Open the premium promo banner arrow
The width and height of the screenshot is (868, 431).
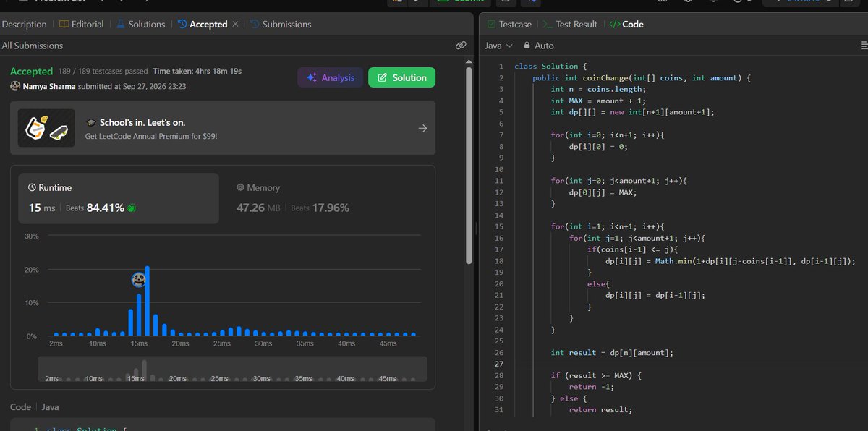[423, 129]
